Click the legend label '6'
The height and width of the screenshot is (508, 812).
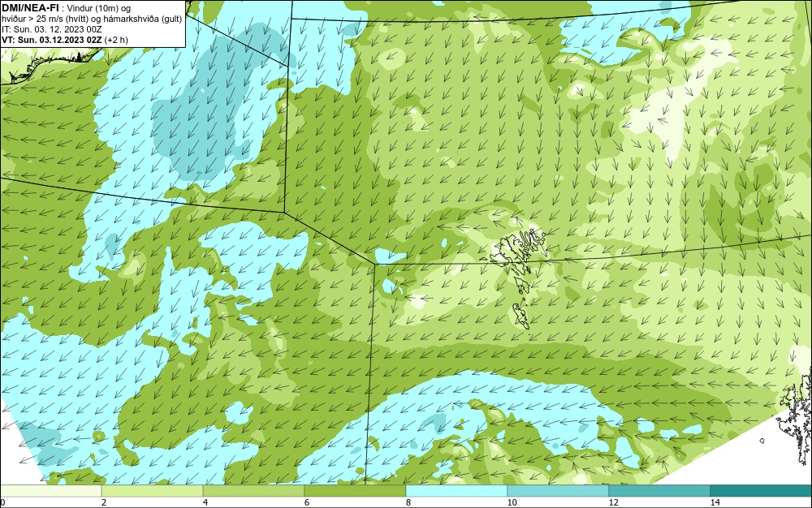click(307, 502)
